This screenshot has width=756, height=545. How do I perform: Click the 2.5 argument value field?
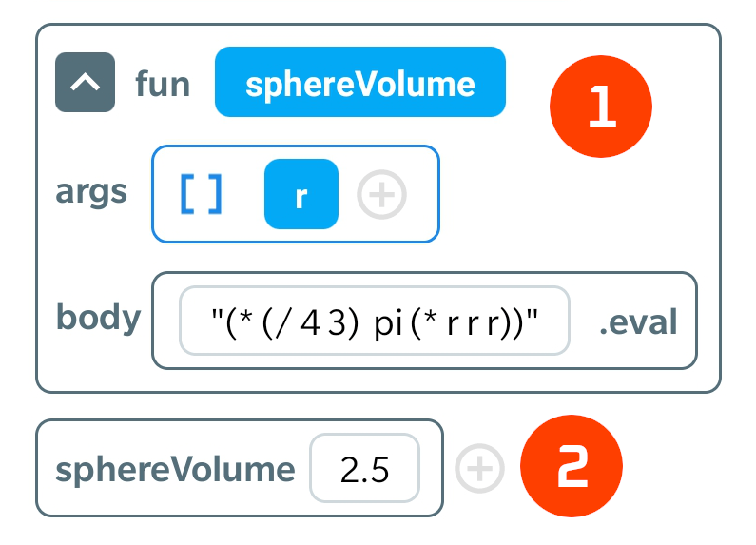pos(364,469)
